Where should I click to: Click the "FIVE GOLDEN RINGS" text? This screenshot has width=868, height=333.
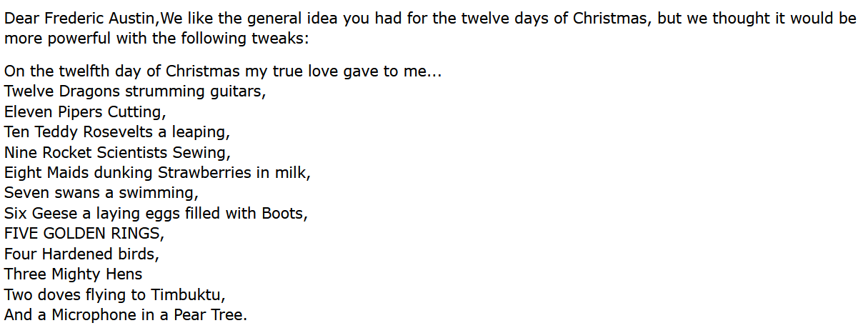pyautogui.click(x=84, y=233)
